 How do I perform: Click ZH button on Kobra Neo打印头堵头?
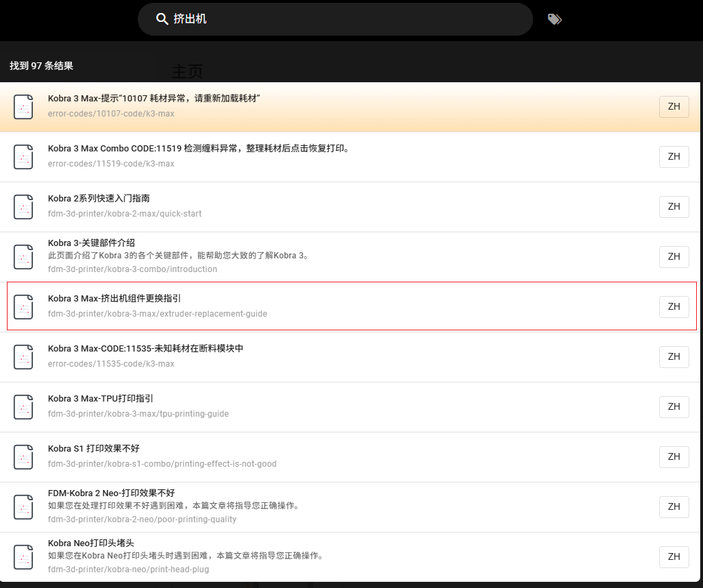pos(674,556)
